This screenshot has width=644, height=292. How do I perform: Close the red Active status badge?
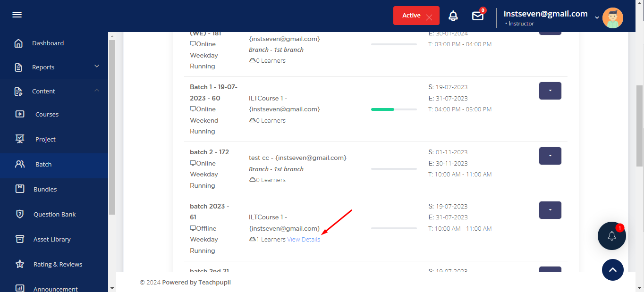(429, 17)
